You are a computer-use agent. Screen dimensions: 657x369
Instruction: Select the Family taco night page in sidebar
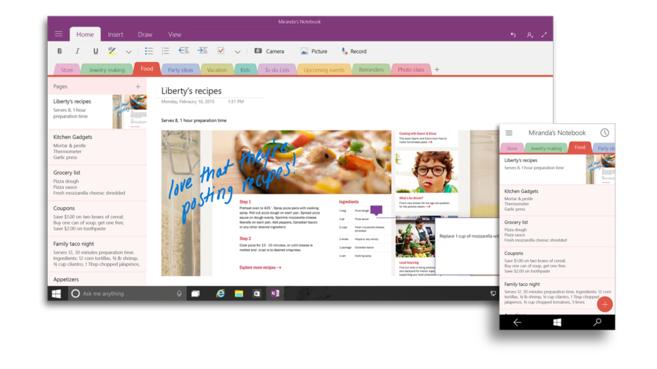point(97,254)
